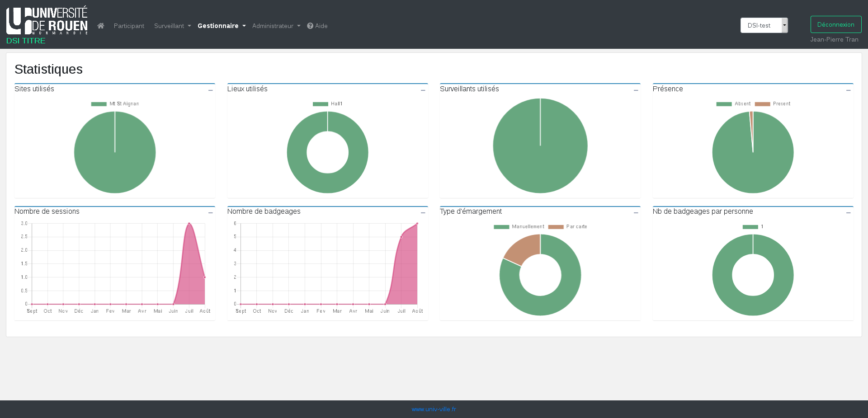This screenshot has height=418, width=868.
Task: Open the Administrateur dropdown menu
Action: click(x=276, y=26)
